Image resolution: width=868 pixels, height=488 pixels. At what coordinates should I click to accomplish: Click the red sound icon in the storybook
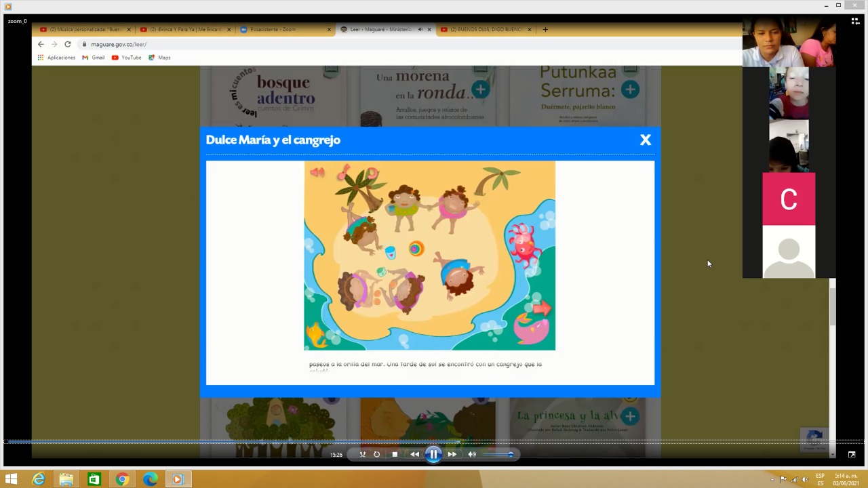coord(317,172)
